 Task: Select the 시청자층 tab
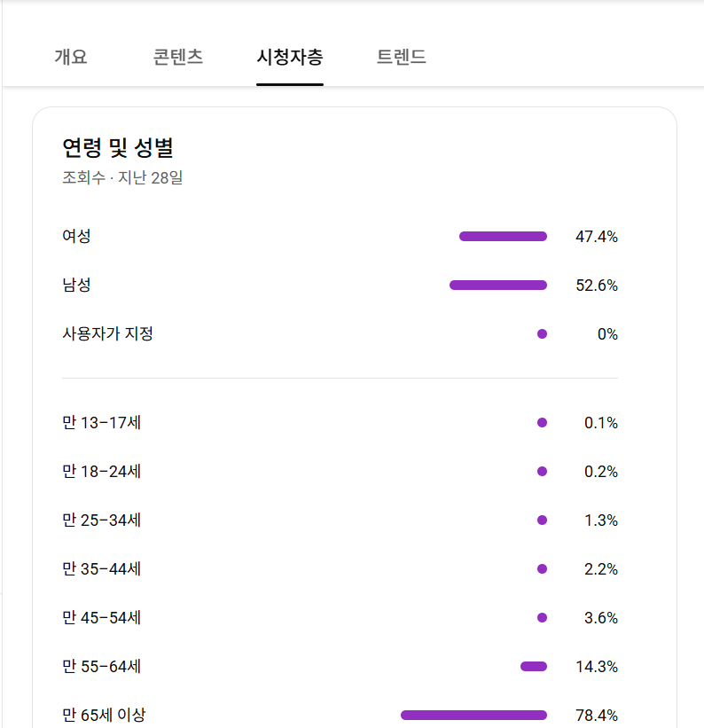tap(290, 58)
